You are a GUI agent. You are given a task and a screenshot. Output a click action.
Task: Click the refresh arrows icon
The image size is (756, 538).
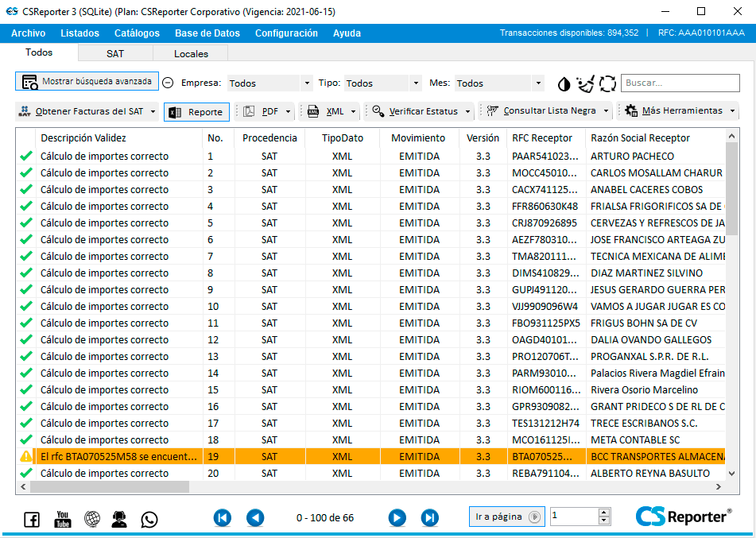pos(607,83)
